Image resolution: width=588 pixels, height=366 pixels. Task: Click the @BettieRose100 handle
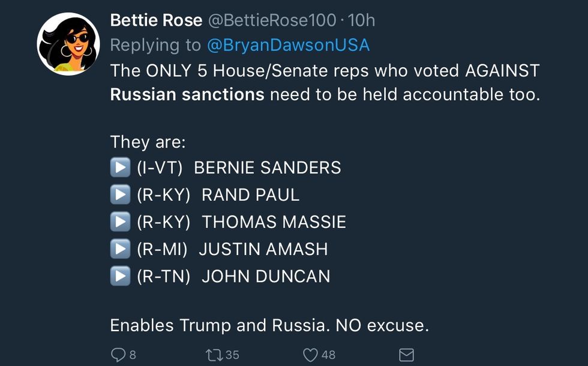(x=272, y=20)
